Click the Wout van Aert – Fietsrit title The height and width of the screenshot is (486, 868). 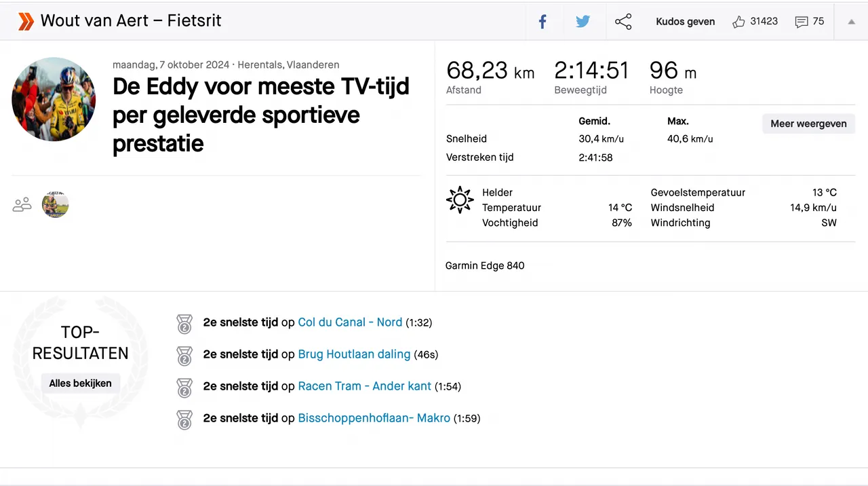(131, 21)
